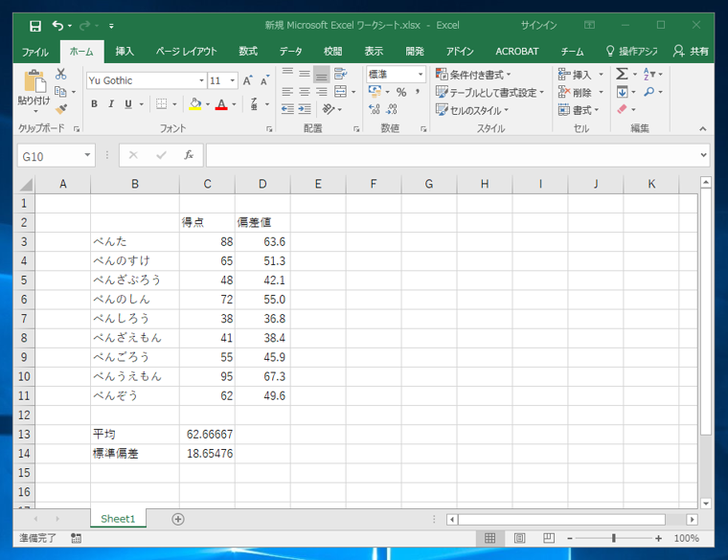The width and height of the screenshot is (728, 560).
Task: Toggle center text alignment
Action: pyautogui.click(x=305, y=91)
